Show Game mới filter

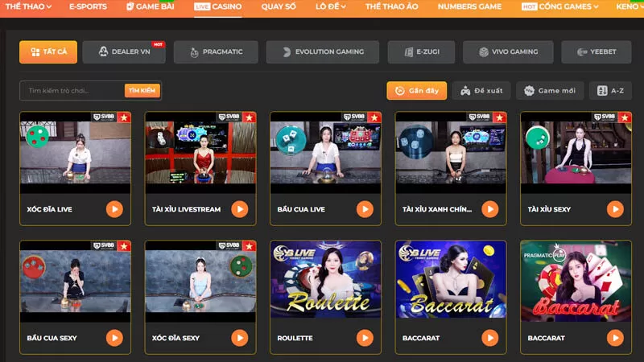click(550, 91)
